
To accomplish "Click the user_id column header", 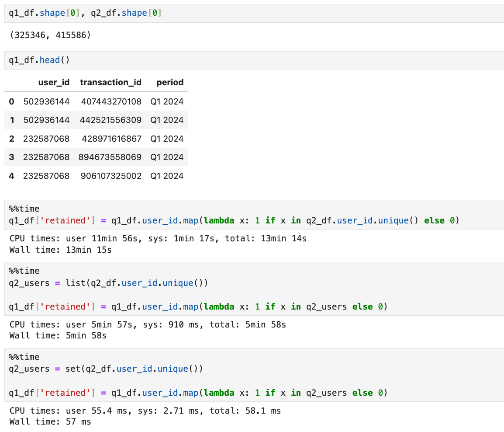I will (54, 82).
